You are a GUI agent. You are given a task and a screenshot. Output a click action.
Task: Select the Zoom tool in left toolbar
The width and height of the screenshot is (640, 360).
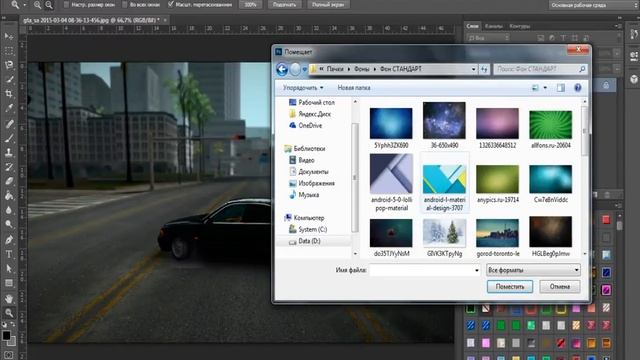point(9,313)
